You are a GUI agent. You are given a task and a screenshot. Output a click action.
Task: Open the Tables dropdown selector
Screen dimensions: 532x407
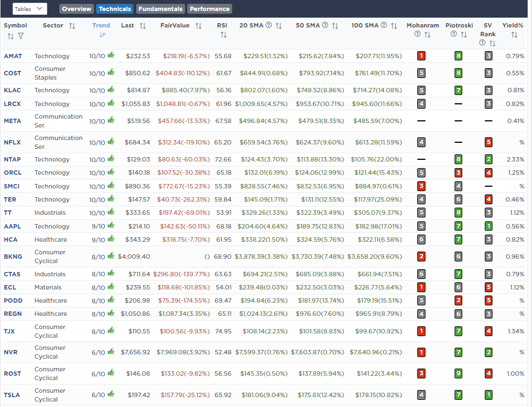click(30, 9)
